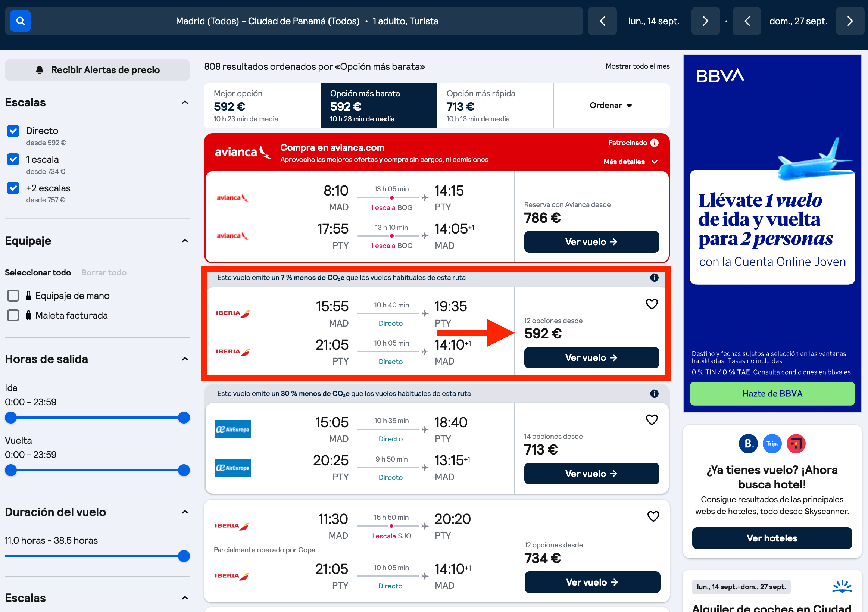The height and width of the screenshot is (612, 868).
Task: Click Iberia logo on 15:55 outbound flight
Action: 233,313
